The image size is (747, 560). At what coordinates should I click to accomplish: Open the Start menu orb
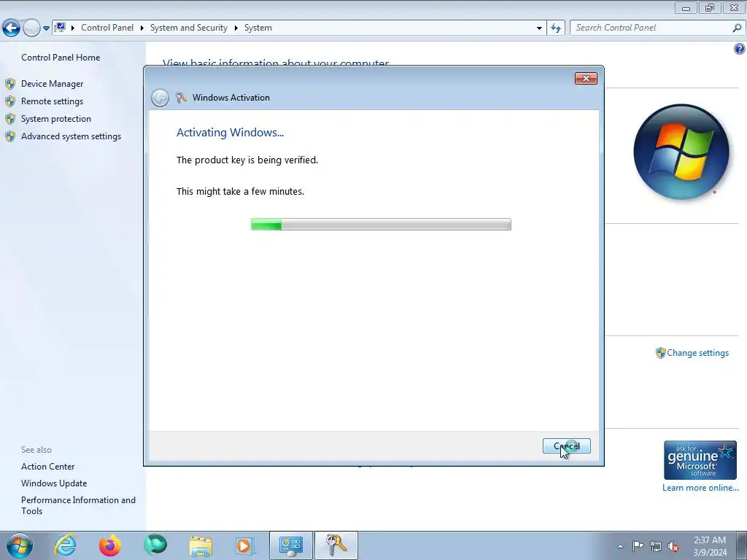20,545
